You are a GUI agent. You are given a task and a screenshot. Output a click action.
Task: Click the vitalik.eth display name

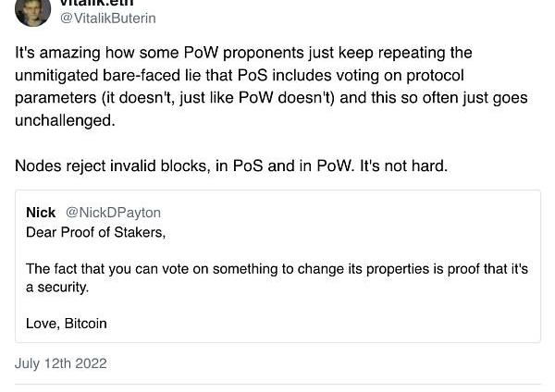coord(96,3)
